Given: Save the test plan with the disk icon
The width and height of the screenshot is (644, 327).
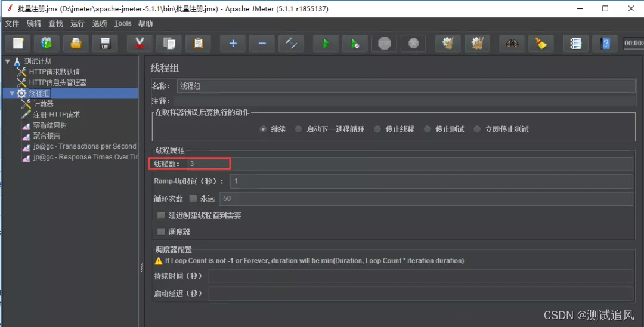Looking at the screenshot, I should (105, 43).
